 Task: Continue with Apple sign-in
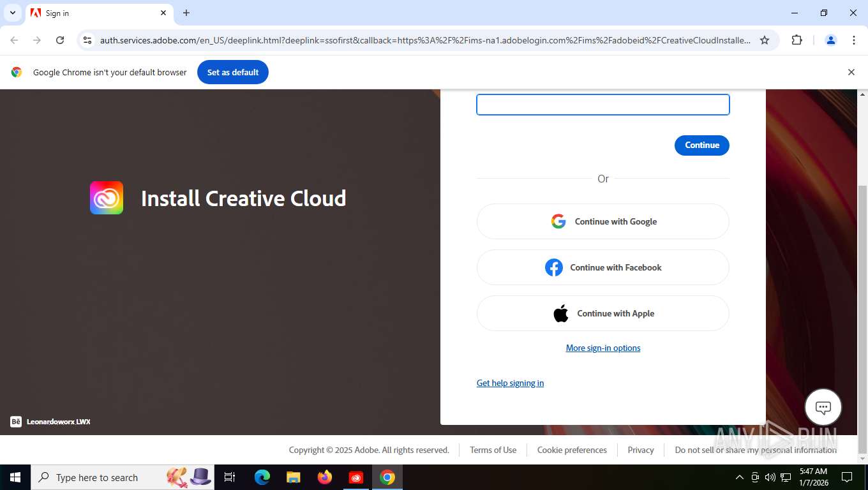[x=603, y=313]
